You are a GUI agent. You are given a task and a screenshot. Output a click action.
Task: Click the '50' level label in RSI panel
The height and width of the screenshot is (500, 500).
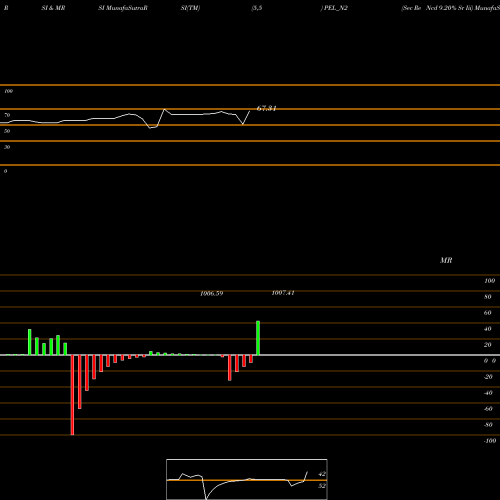click(x=7, y=131)
